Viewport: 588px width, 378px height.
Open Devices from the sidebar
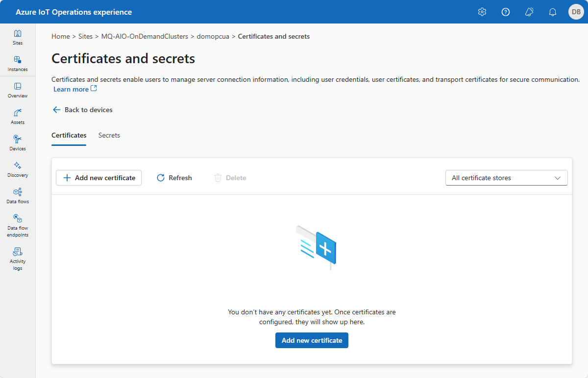18,143
